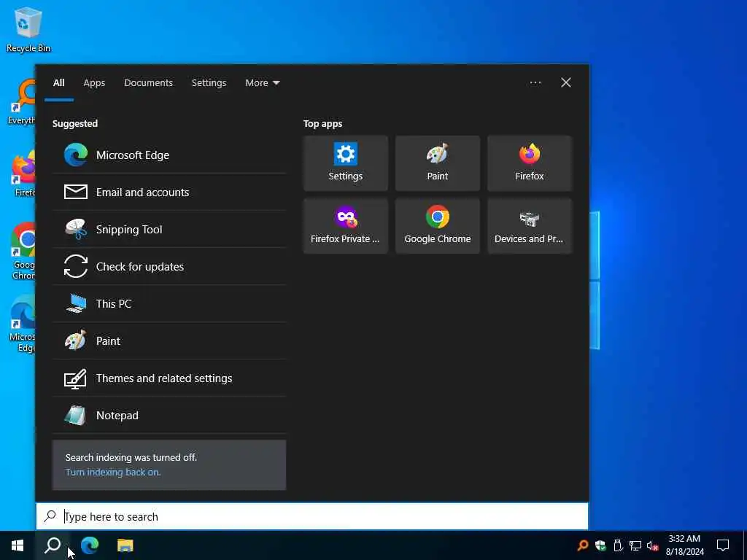
Task: Switch to the Documents search tab
Action: tap(148, 83)
